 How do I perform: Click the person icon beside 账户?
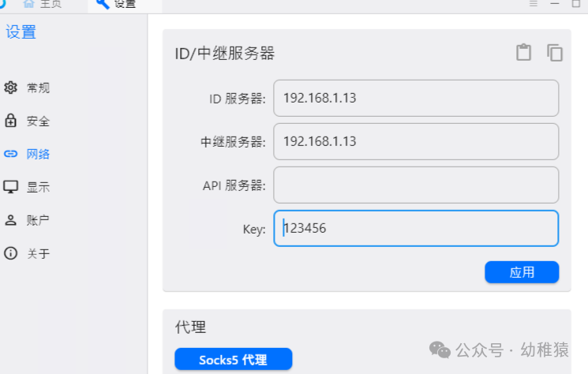(10, 220)
